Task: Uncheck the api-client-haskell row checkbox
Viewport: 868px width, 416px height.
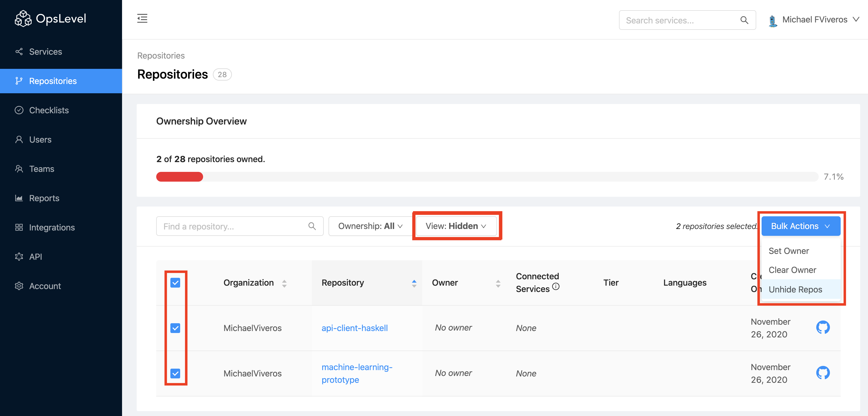Action: 175,328
